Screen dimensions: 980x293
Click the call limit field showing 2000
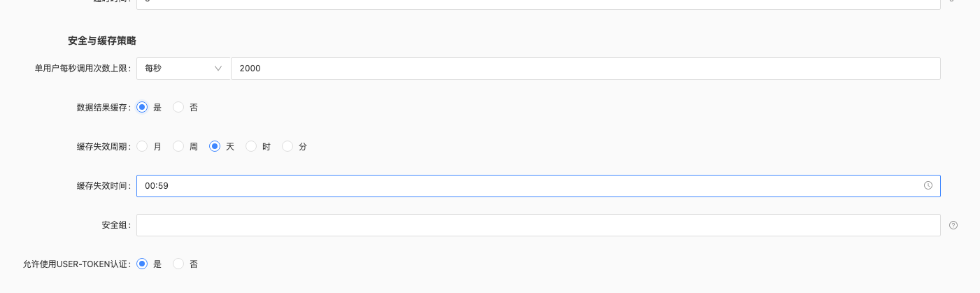click(x=585, y=69)
